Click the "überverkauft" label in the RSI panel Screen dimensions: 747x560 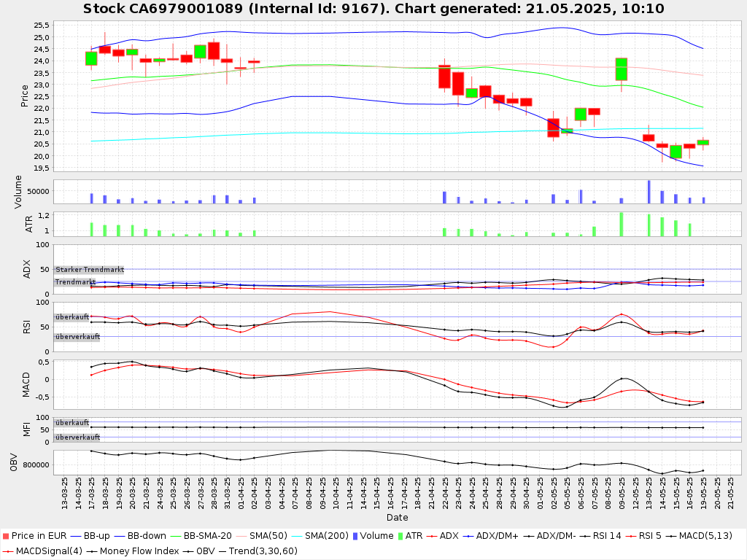pyautogui.click(x=77, y=337)
